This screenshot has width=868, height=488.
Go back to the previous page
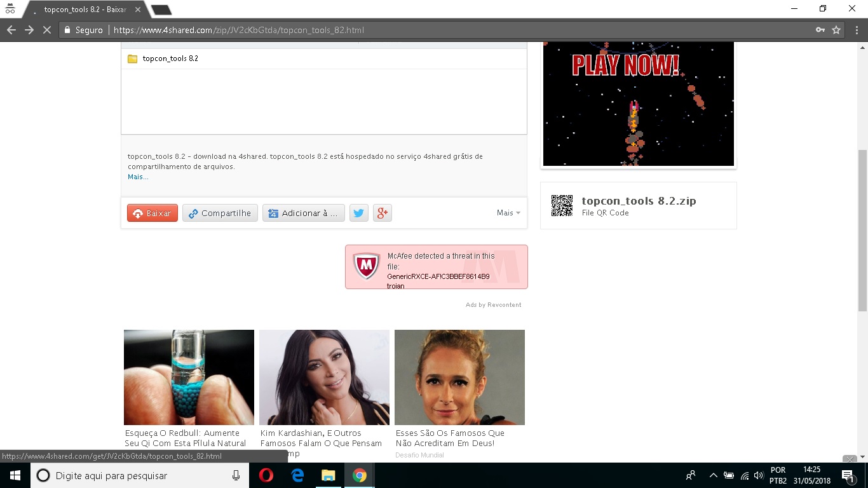pyautogui.click(x=11, y=30)
